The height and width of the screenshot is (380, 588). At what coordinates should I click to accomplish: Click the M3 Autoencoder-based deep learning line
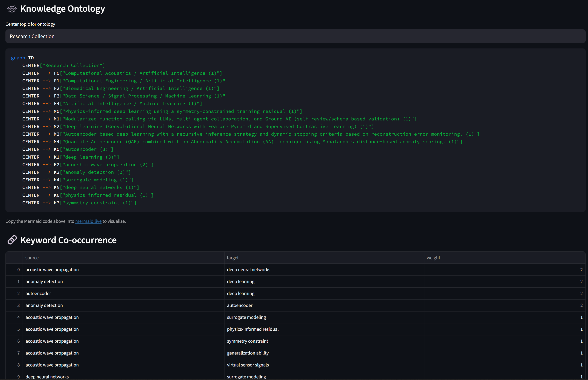point(251,134)
